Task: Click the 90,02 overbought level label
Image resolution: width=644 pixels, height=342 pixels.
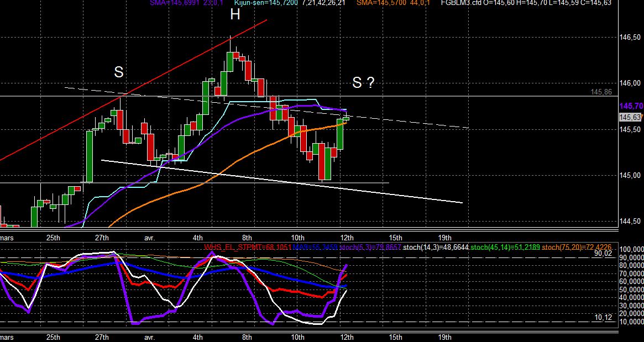Action: (603, 253)
